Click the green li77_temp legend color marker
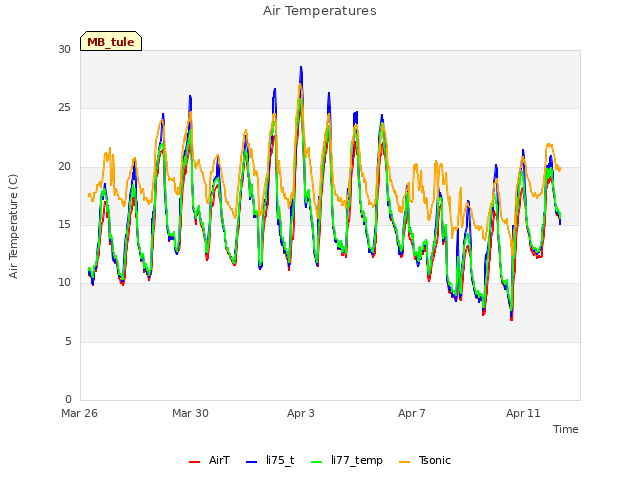 [316, 461]
